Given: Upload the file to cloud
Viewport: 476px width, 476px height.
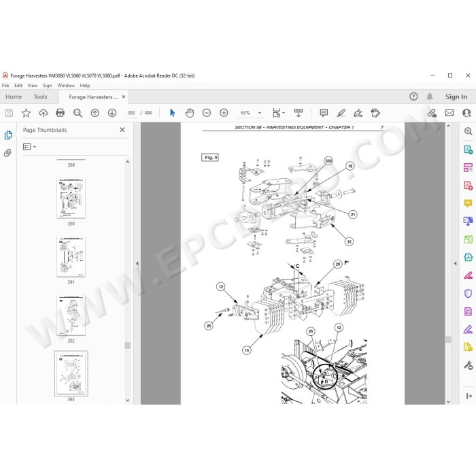Looking at the screenshot, I should tap(44, 113).
